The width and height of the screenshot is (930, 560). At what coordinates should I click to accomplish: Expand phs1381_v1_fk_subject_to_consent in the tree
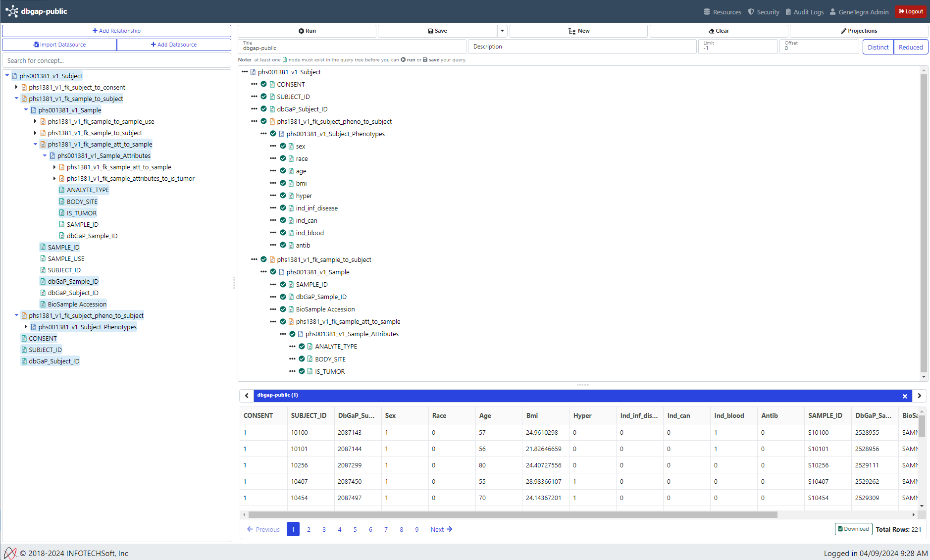coord(16,87)
